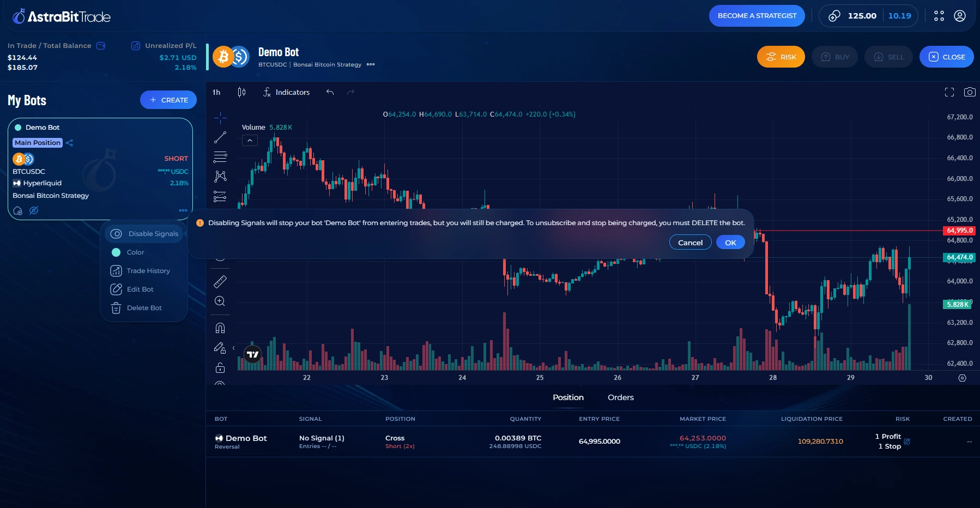Screen dimensions: 980x508
Task: Click the Unrealized P/L chart icon
Action: click(136, 46)
